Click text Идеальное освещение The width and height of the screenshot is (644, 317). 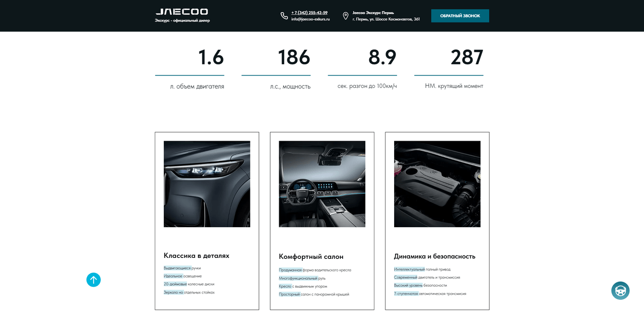(x=183, y=276)
